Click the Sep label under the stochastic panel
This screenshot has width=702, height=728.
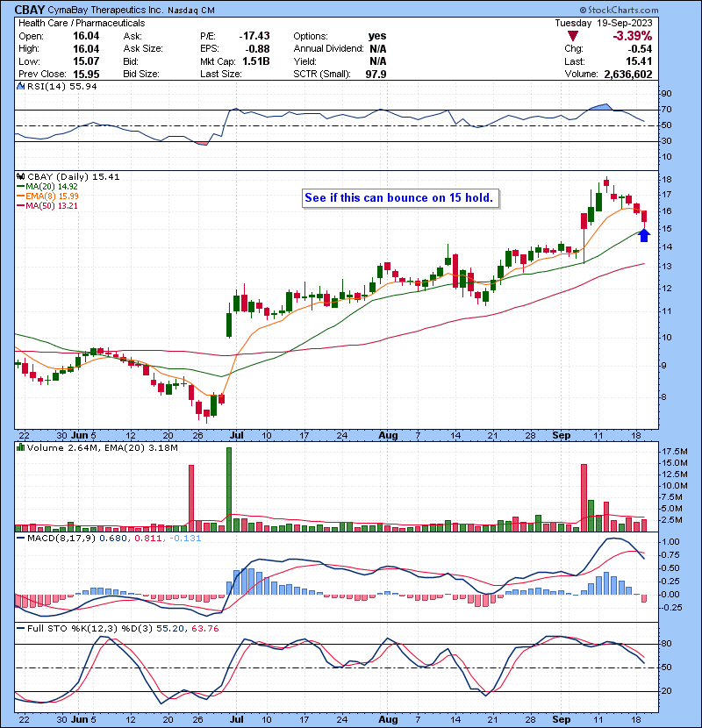[562, 719]
